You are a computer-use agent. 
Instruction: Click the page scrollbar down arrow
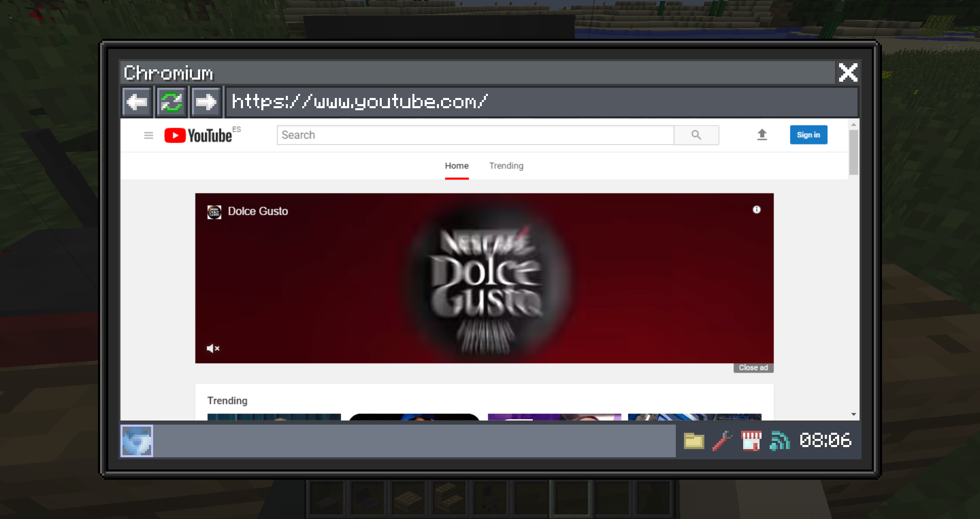(853, 414)
